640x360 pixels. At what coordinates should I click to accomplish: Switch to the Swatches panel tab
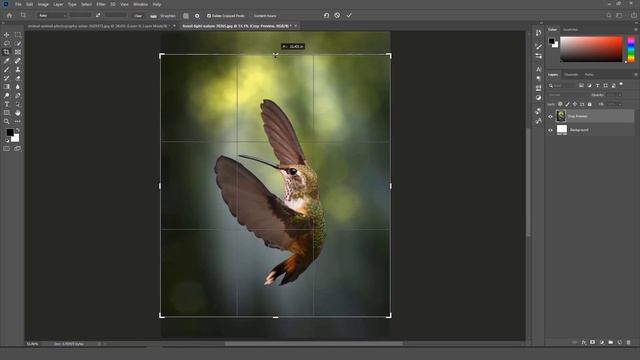571,29
